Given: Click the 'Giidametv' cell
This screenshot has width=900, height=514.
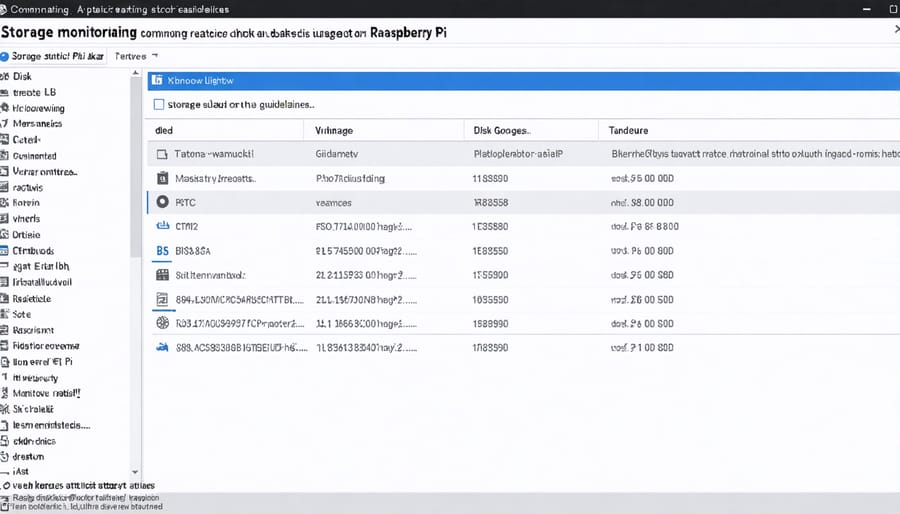Looking at the screenshot, I should click(336, 154).
